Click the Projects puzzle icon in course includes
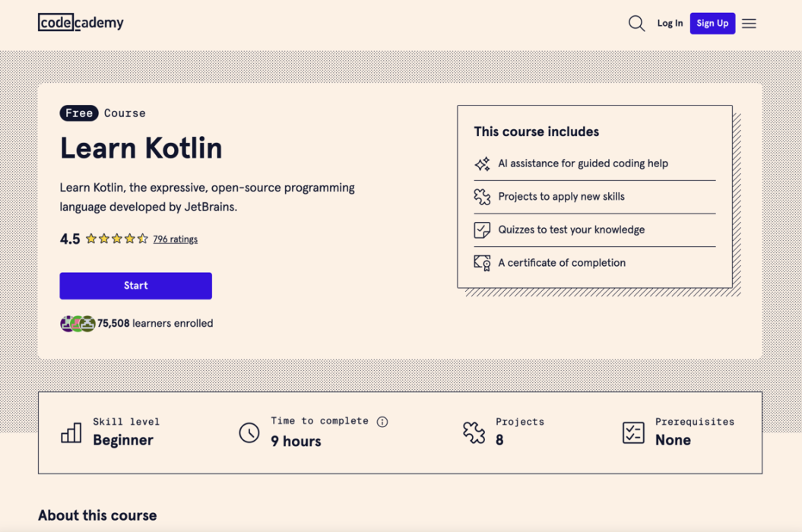Viewport: 802px width, 532px height. tap(482, 196)
